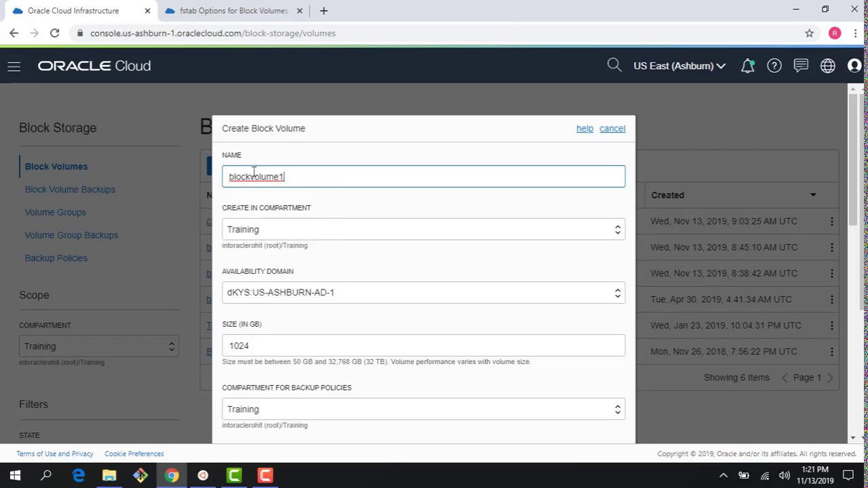
Task: Open the user profile avatar icon
Action: [854, 66]
